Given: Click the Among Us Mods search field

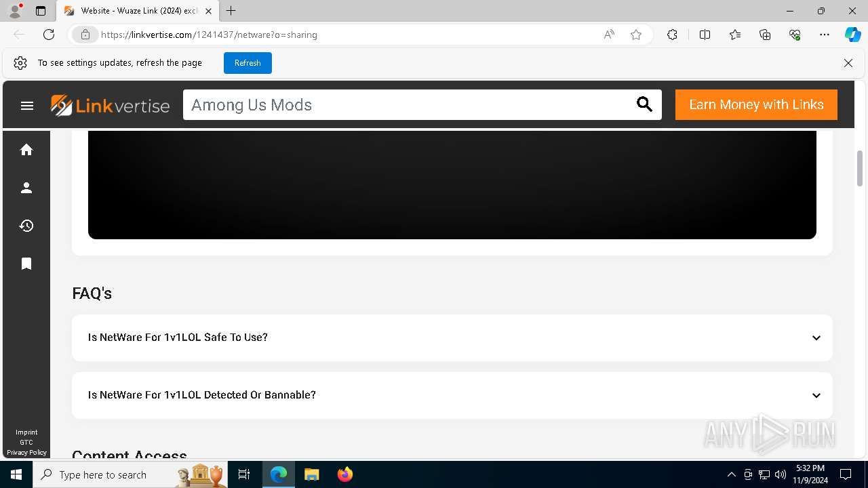Looking at the screenshot, I should click(x=407, y=105).
